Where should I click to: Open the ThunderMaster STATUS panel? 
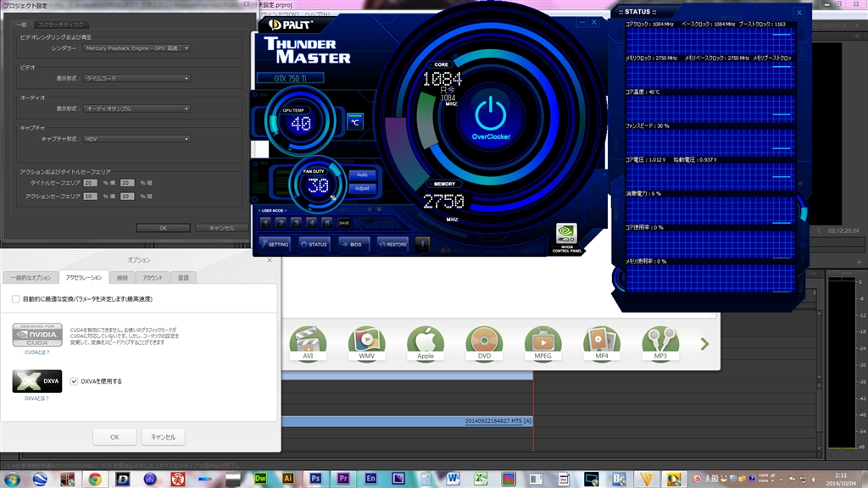[314, 244]
